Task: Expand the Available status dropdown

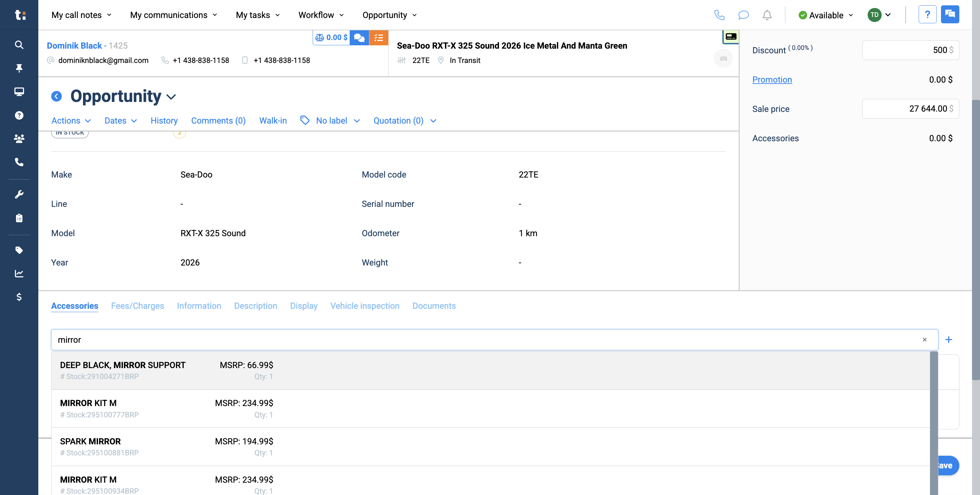Action: [x=826, y=15]
